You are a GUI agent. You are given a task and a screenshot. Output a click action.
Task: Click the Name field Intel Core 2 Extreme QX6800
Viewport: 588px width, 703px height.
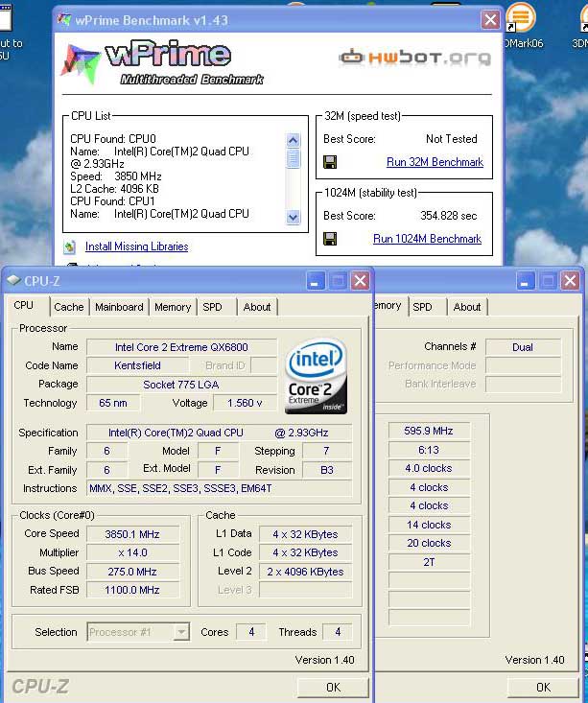pos(181,347)
